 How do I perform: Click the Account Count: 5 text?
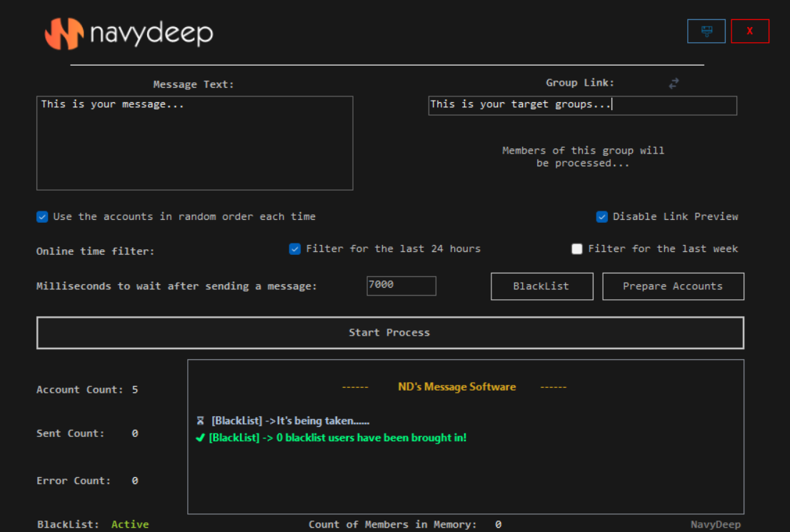(87, 389)
